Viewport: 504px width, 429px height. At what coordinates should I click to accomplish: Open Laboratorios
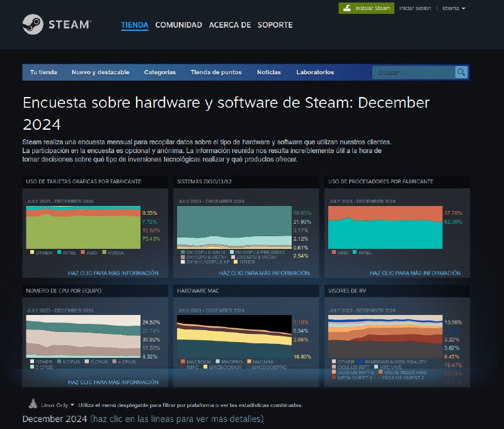point(315,72)
